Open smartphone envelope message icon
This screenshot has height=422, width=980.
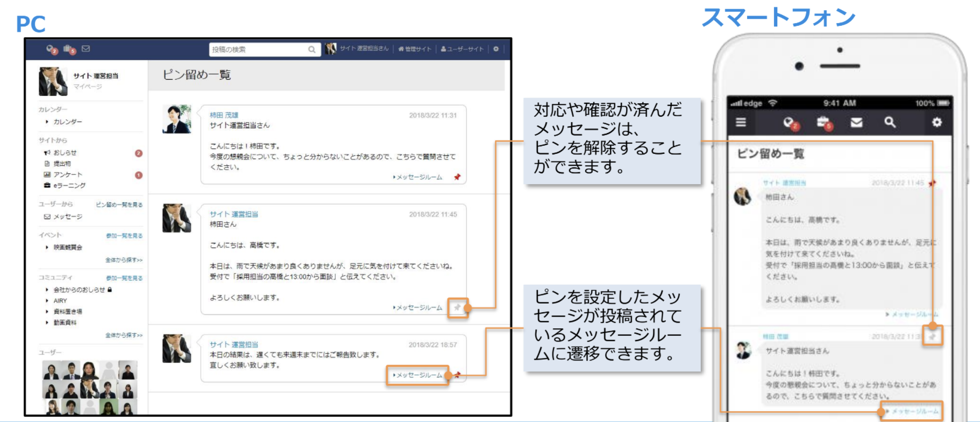pos(856,123)
